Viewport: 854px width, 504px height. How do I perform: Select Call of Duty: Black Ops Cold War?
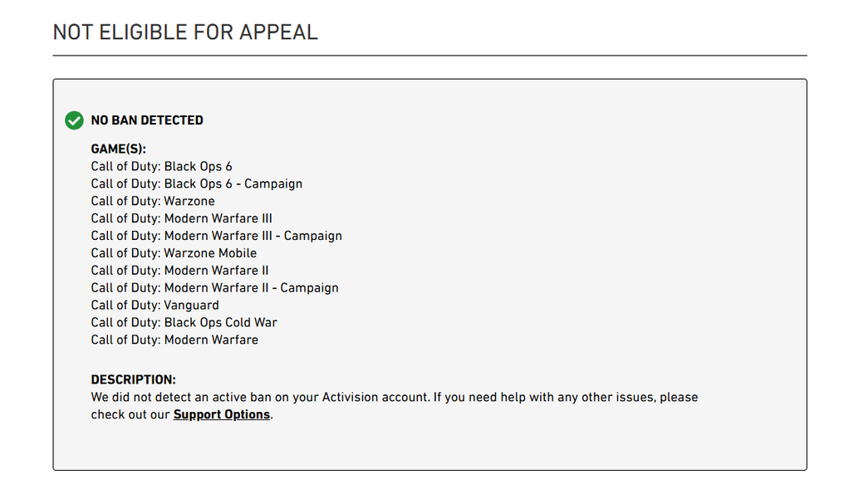click(184, 323)
